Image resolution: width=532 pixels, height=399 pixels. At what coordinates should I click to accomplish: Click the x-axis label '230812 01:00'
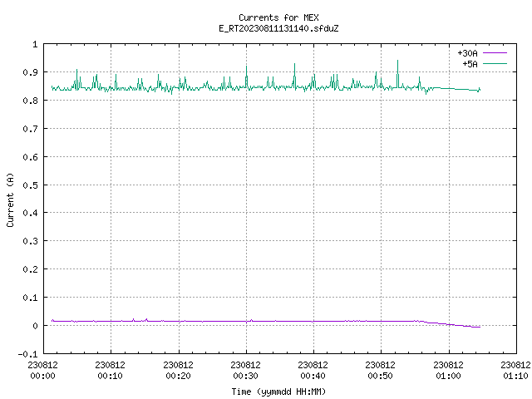point(449,370)
